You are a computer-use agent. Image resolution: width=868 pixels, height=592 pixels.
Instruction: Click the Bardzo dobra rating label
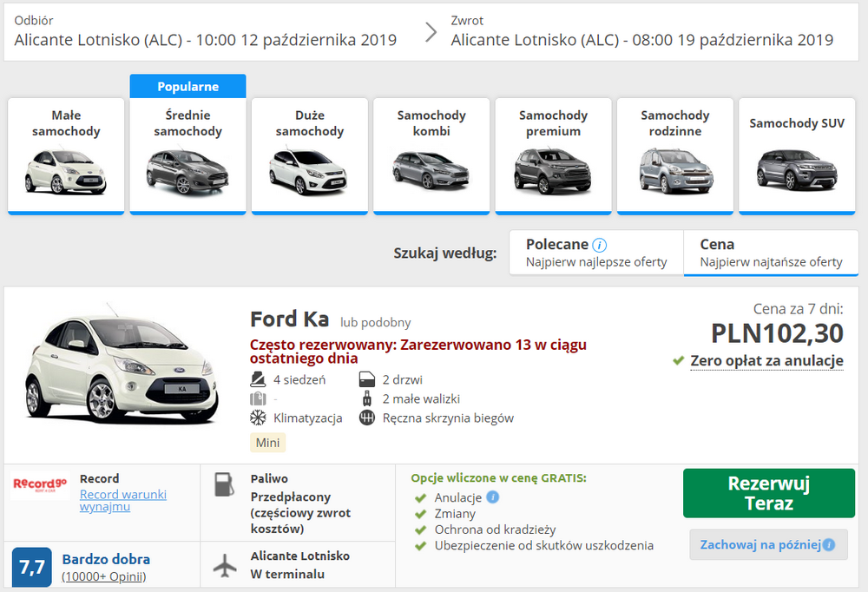click(106, 559)
